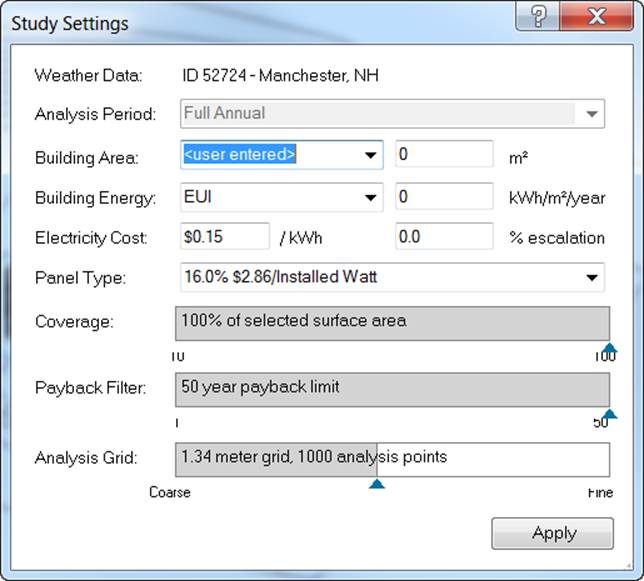The height and width of the screenshot is (581, 644).
Task: Click the 'Analysis Grid:' label
Action: coord(86,458)
